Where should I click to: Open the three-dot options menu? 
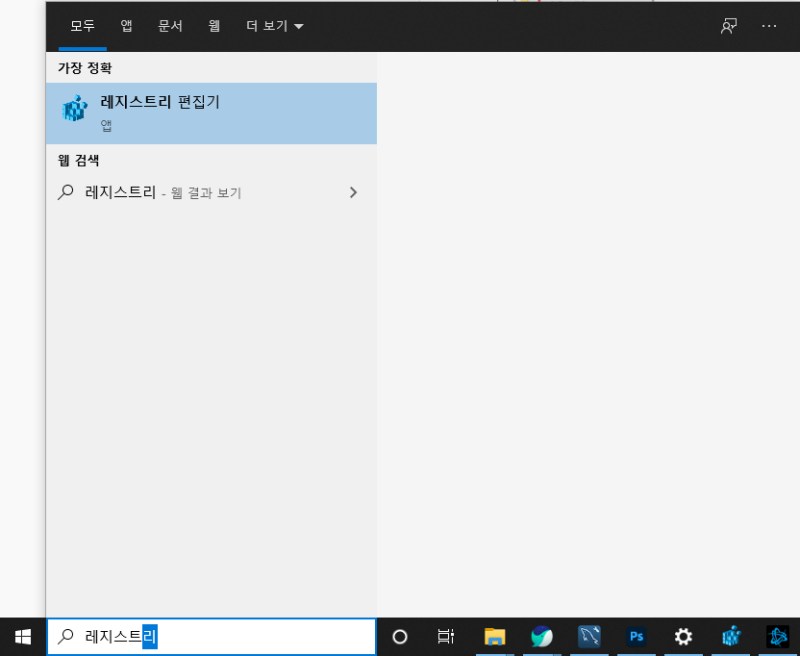(769, 26)
